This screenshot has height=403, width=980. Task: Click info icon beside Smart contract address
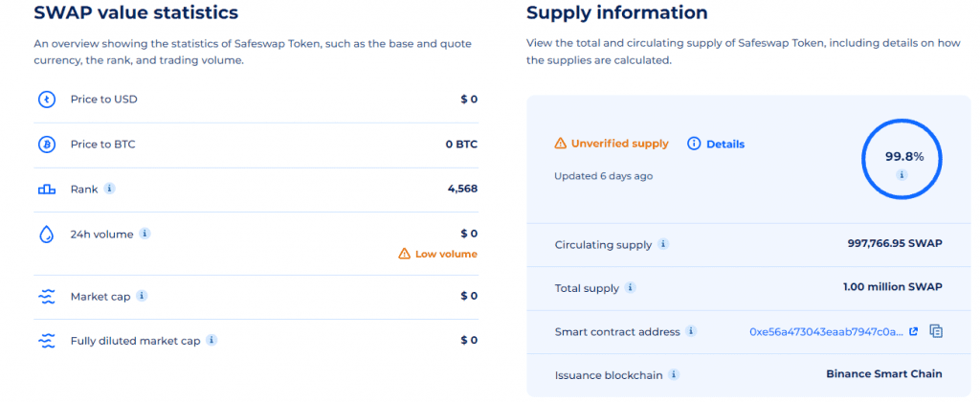point(691,331)
